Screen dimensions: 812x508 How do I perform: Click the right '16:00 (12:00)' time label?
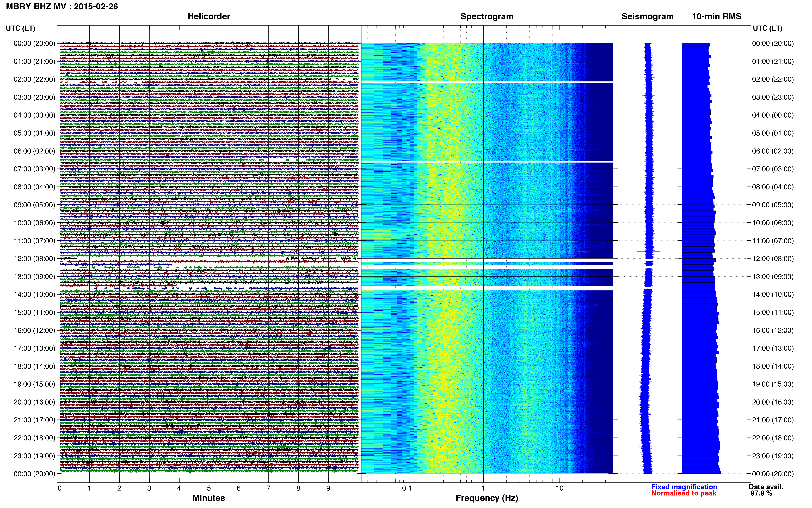pos(773,330)
